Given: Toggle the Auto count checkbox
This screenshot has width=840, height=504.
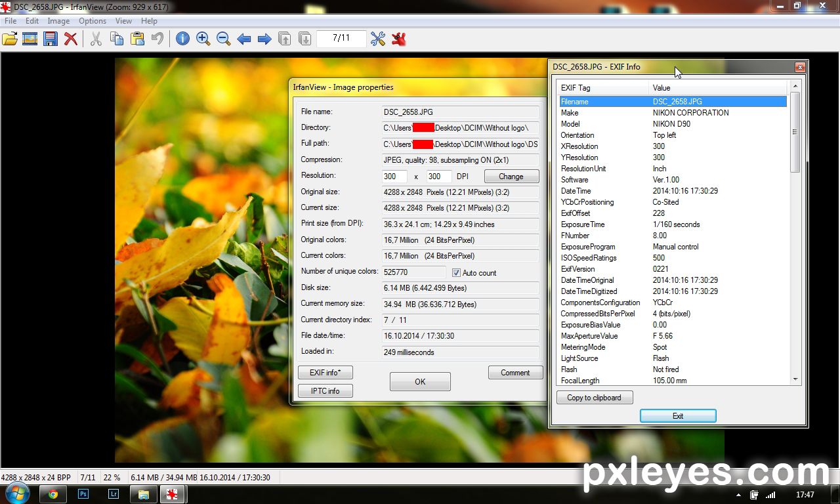Looking at the screenshot, I should [457, 272].
